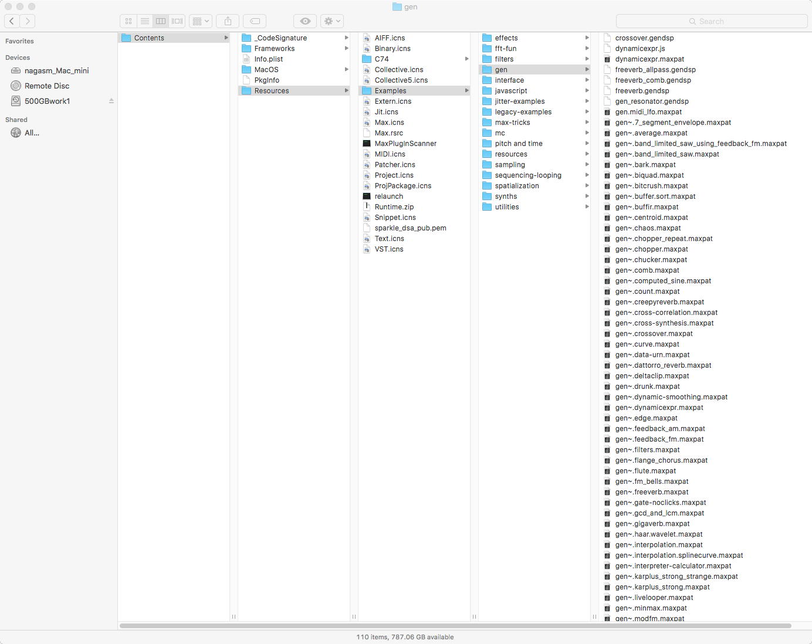Select crossover.gendsp file icon
812x644 pixels.
tap(607, 38)
